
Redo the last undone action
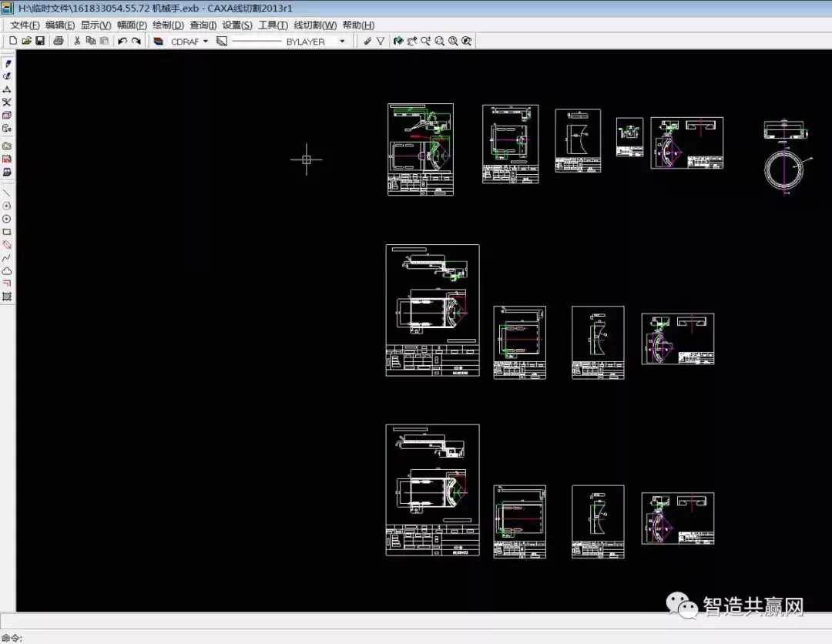(x=136, y=41)
